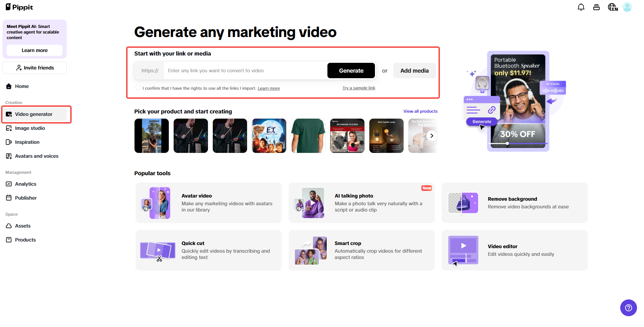This screenshot has width=644, height=327.
Task: Select the Smart crop tool
Action: (x=361, y=250)
